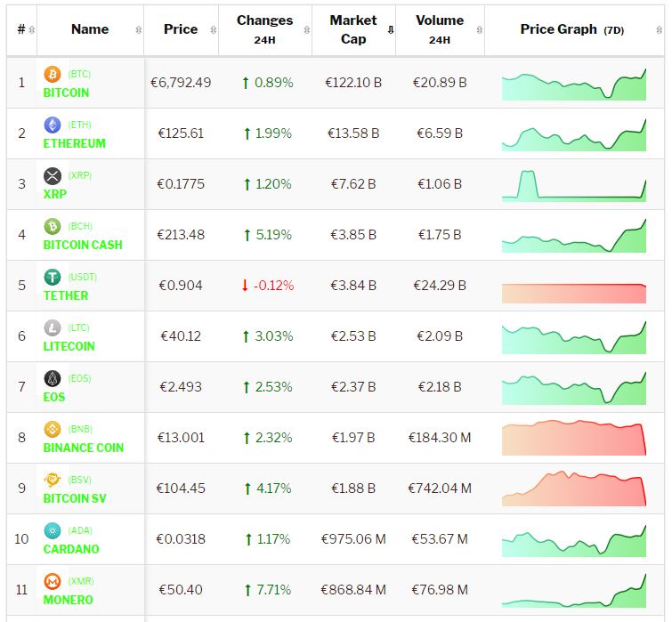Open the BITCOIN SV coin link
Screen dimensions: 672x622
pos(75,498)
